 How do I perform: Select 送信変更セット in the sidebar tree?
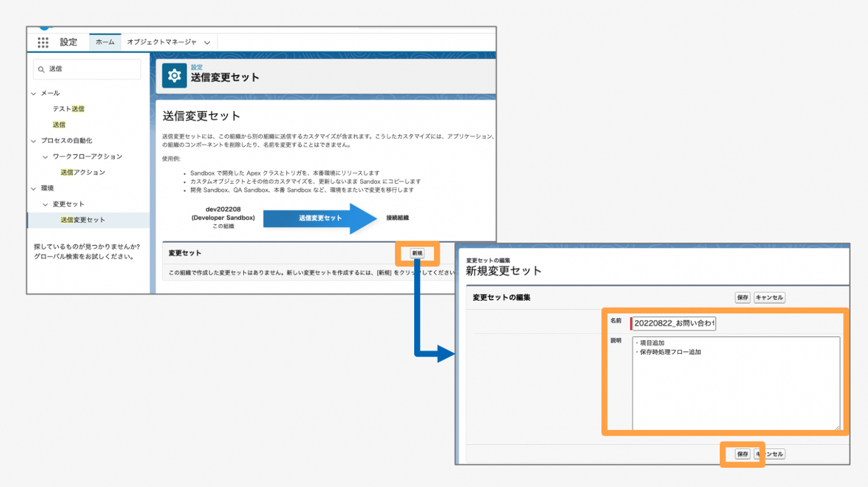(82, 220)
